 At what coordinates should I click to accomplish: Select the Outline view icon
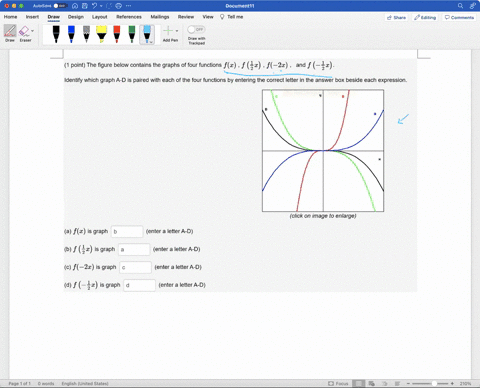384,384
